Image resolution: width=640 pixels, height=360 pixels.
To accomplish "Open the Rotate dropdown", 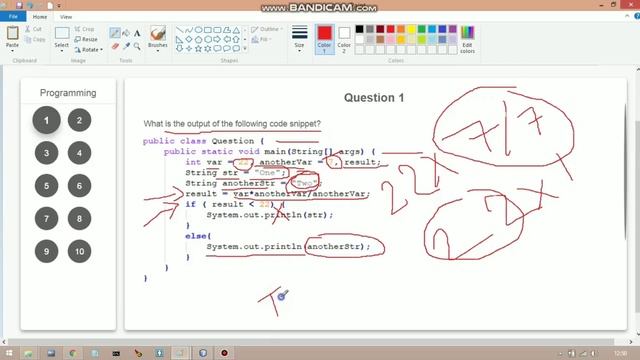I will 89,49.
